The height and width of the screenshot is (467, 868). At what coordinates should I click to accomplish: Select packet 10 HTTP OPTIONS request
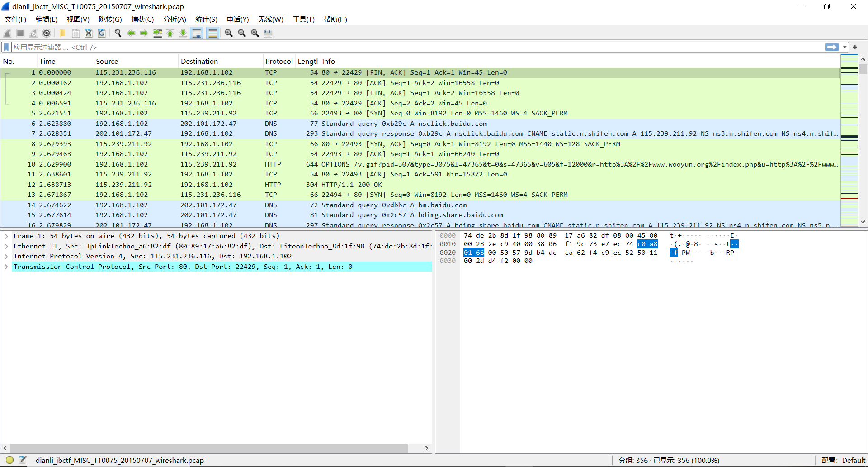420,164
